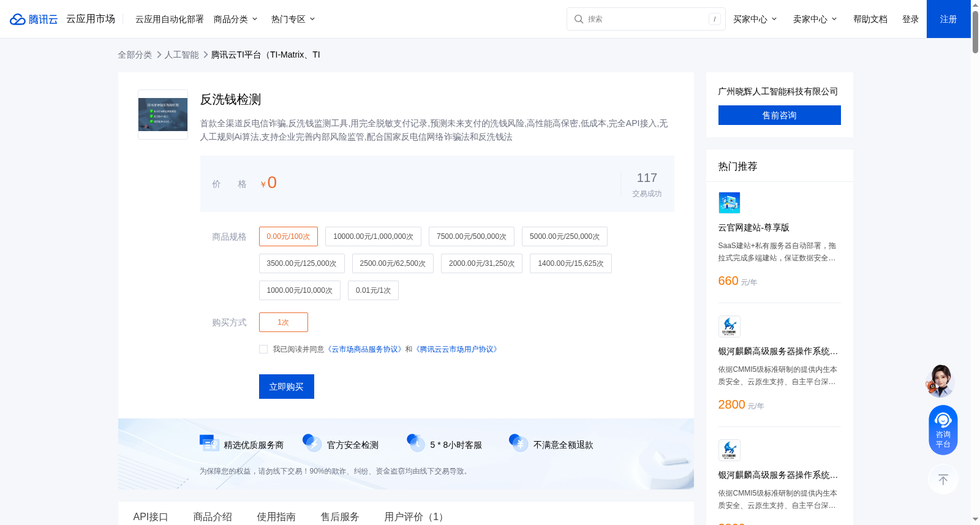Expand the 热门专区 dropdown
This screenshot has height=525, width=980.
point(293,19)
